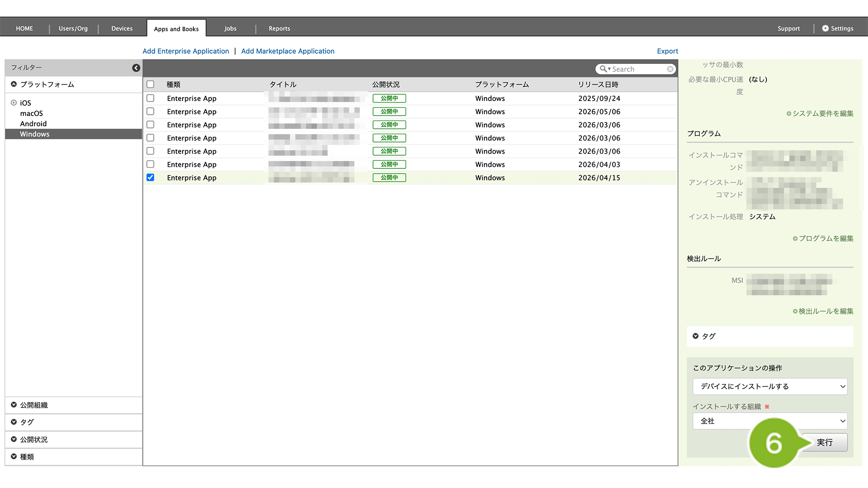Click Add Marketplace Application link

(288, 51)
